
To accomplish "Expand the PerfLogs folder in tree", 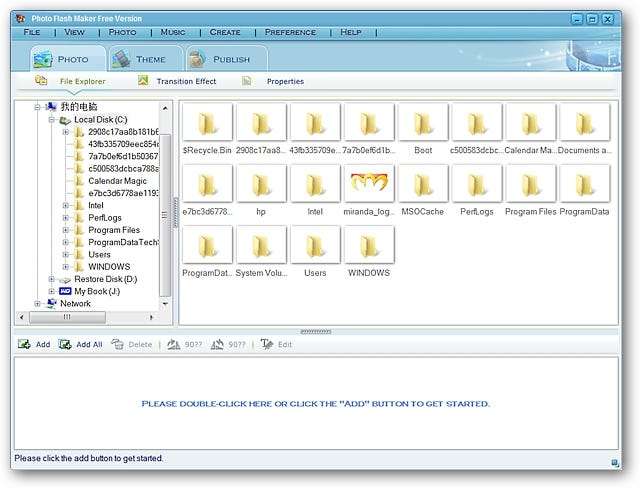I will coord(65,217).
